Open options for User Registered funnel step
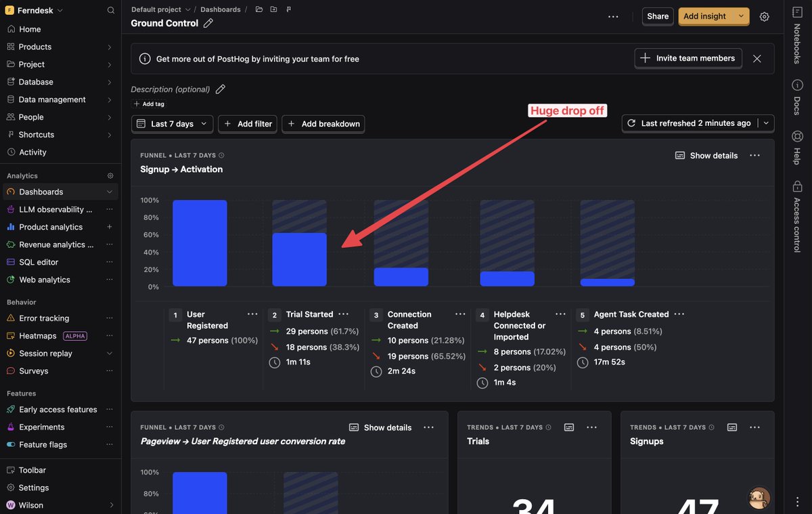 252,314
